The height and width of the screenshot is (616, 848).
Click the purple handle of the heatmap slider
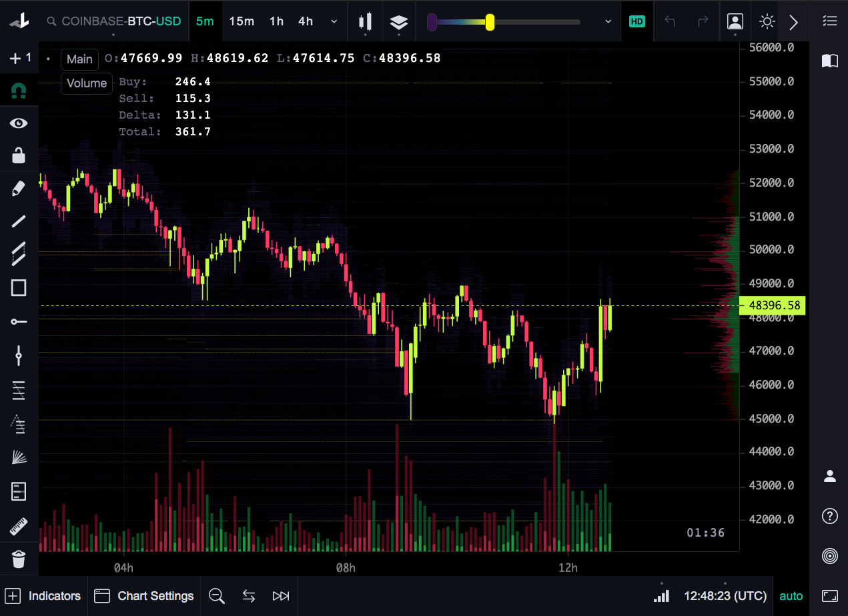click(x=432, y=22)
